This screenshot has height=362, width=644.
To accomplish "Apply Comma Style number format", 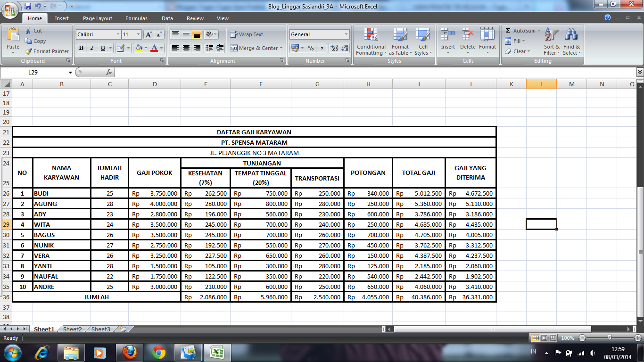I will click(x=322, y=48).
